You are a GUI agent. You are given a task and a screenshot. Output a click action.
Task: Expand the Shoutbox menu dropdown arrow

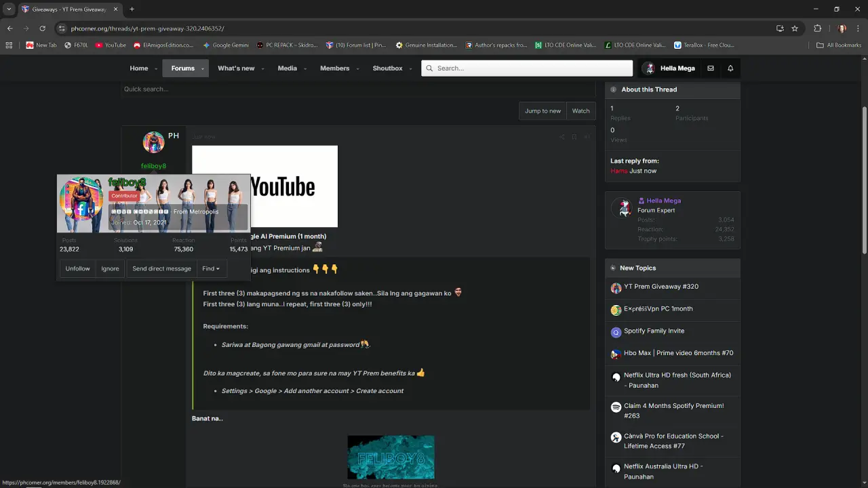click(x=410, y=68)
